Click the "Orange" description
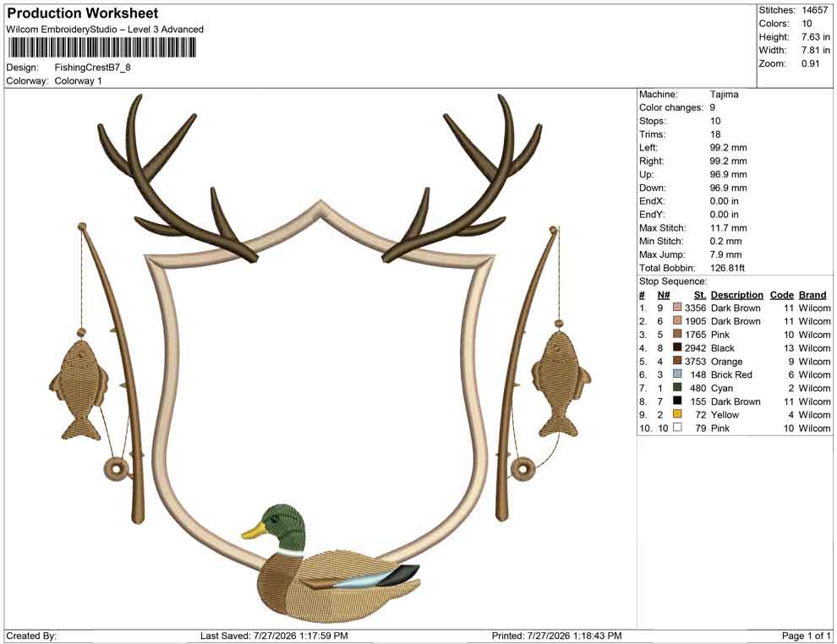Screen dimensions: 837x644 [x=726, y=361]
